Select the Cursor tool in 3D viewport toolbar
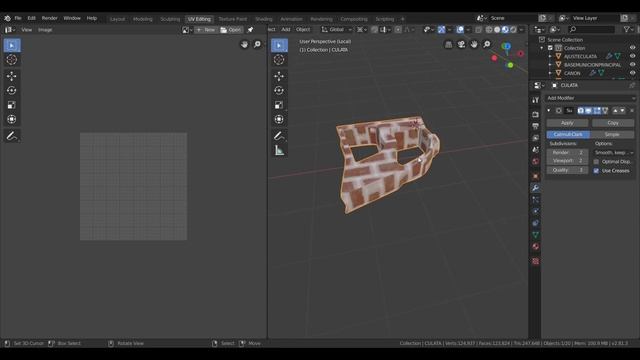 pos(279,60)
